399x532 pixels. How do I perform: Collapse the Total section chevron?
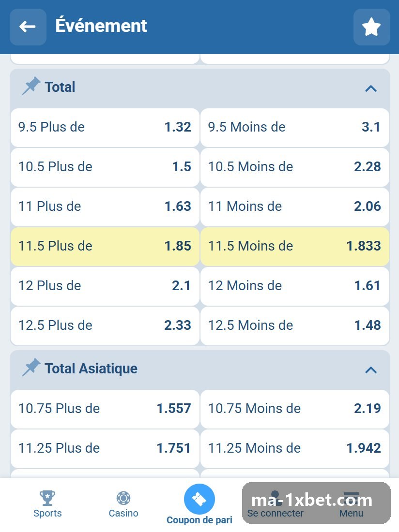(371, 89)
